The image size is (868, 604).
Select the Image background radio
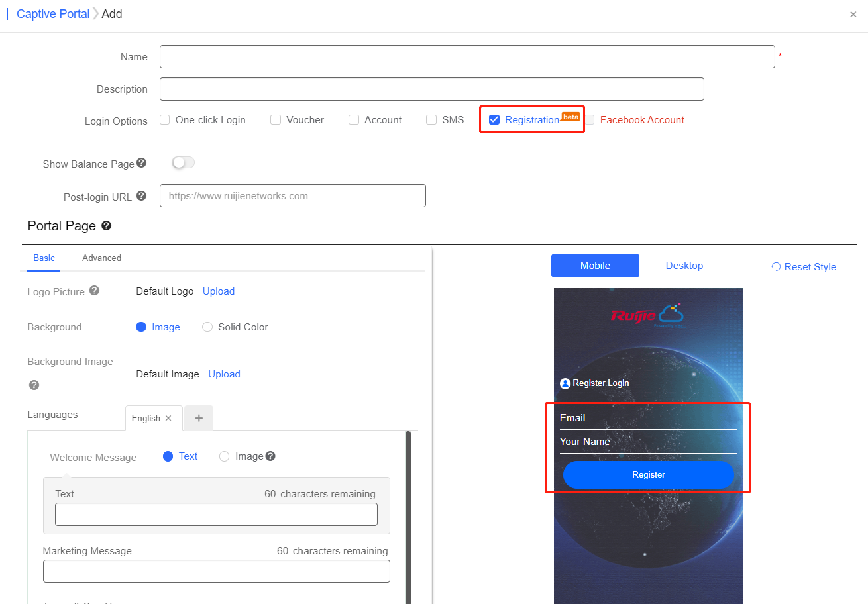point(141,327)
